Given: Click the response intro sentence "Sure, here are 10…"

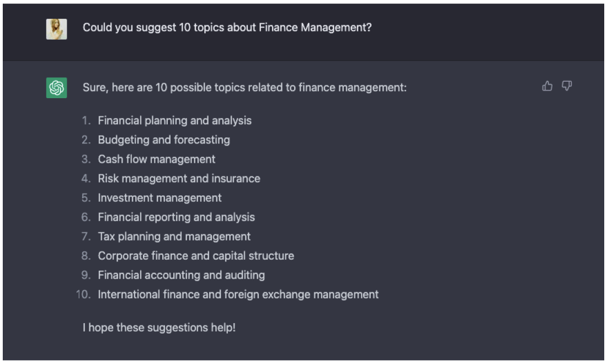Looking at the screenshot, I should pyautogui.click(x=244, y=88).
